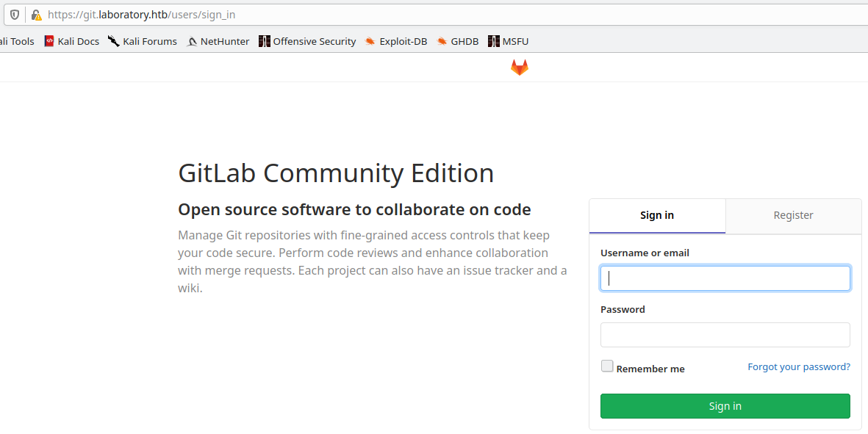
Task: Open the Kali Tools bookmark
Action: [x=15, y=41]
